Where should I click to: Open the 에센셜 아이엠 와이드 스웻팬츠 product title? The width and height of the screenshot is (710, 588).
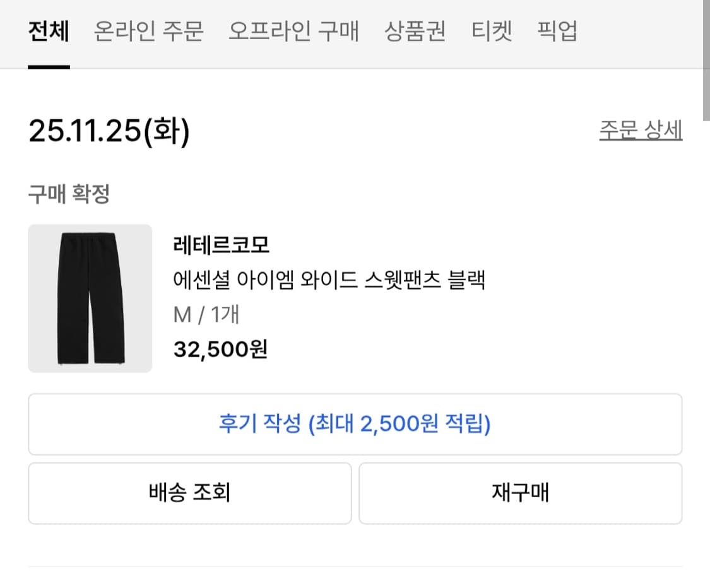[330, 281]
